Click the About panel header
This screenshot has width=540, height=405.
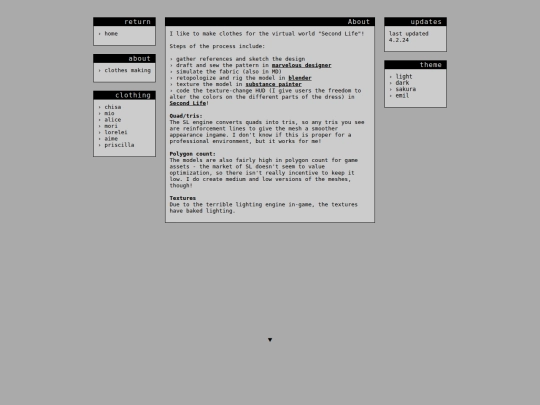click(x=270, y=22)
